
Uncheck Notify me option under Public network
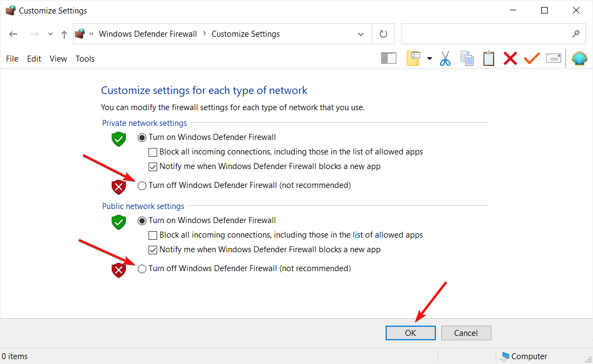(153, 250)
